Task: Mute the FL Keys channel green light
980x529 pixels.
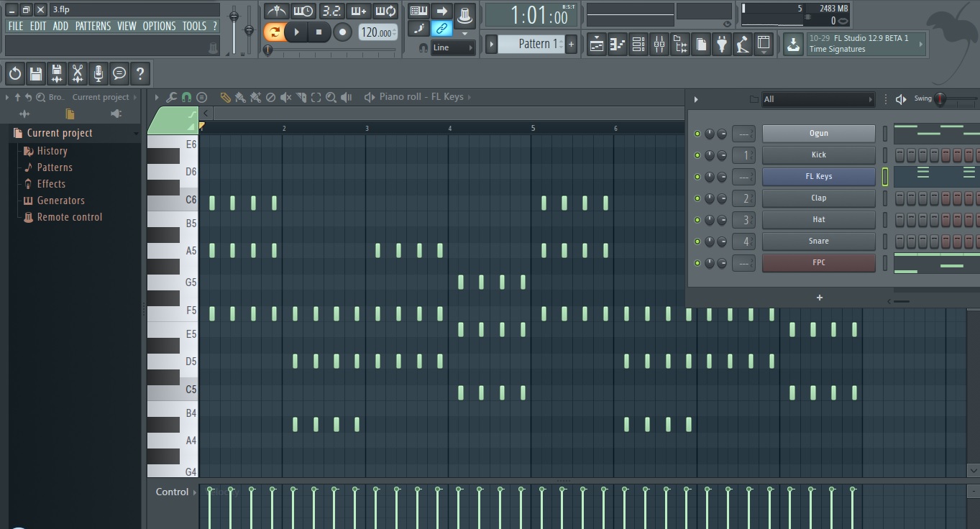Action: 697,177
